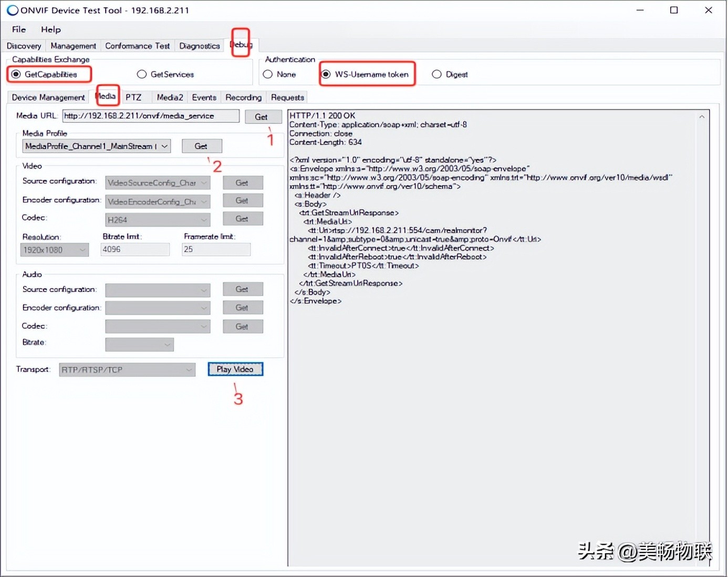Click the 'Content-Length: 634' line
The width and height of the screenshot is (728, 577).
coord(326,142)
